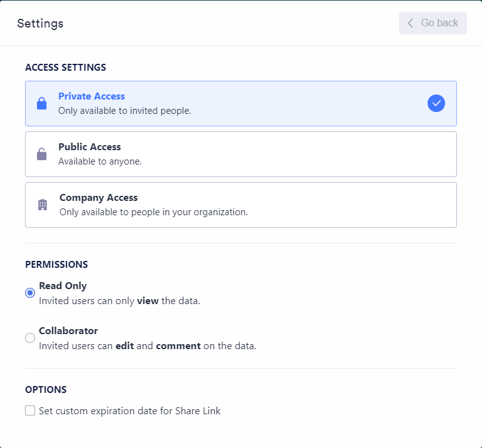Click "Only available to invited people." description
This screenshot has width=482, height=448.
pyautogui.click(x=125, y=111)
